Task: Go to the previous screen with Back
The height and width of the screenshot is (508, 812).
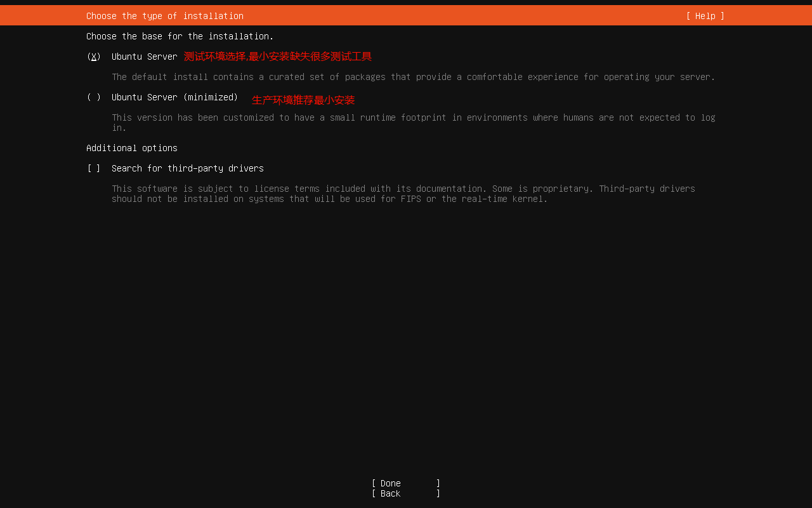Action: [406, 493]
